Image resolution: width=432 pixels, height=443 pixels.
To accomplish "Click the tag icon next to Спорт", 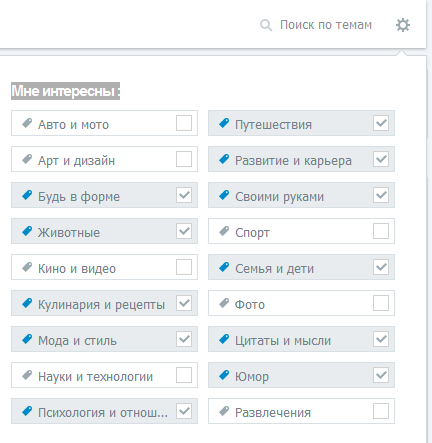I will click(x=224, y=231).
